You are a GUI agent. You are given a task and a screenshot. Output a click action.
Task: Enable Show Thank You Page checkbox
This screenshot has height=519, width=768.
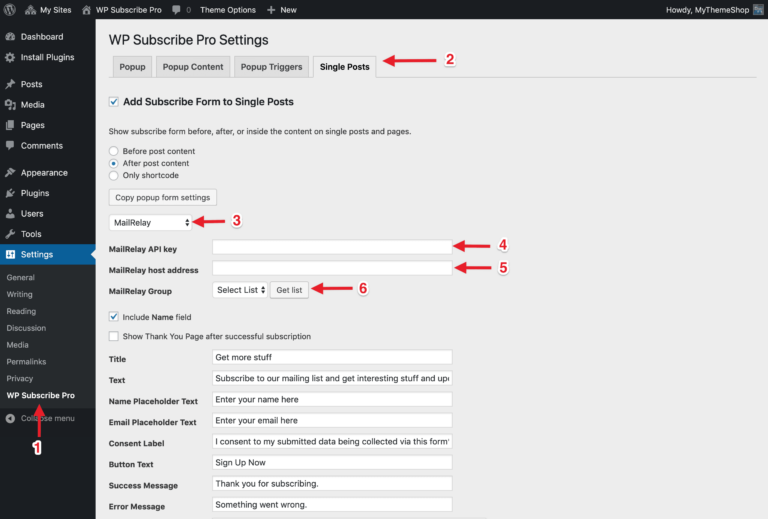[114, 336]
